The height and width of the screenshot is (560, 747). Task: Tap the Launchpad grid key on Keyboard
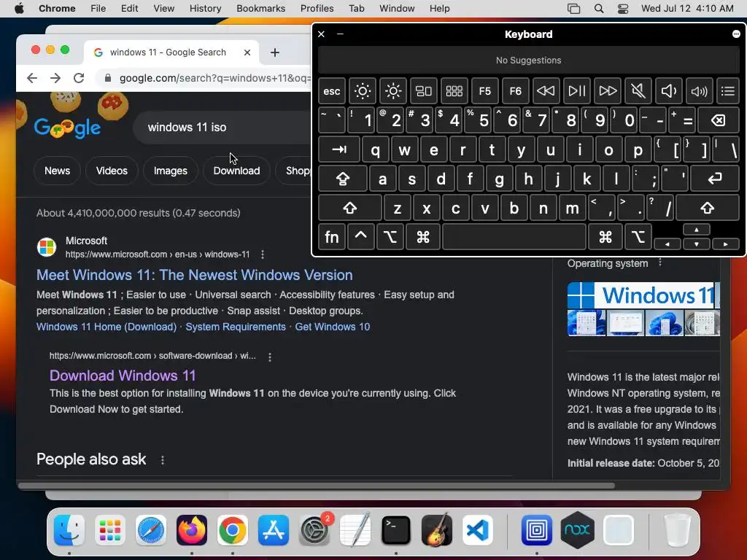[454, 91]
